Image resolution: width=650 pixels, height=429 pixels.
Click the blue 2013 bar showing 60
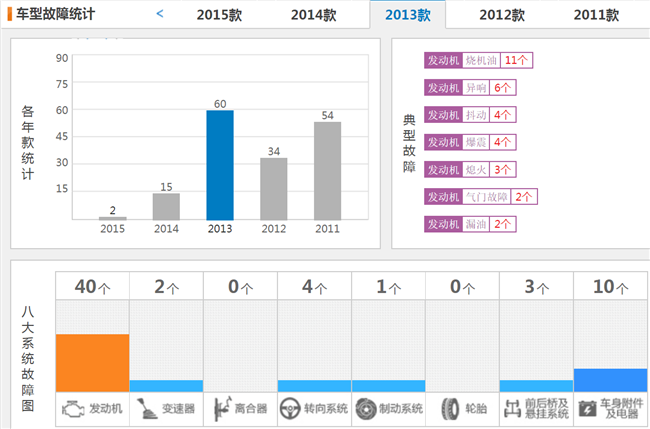coord(220,165)
